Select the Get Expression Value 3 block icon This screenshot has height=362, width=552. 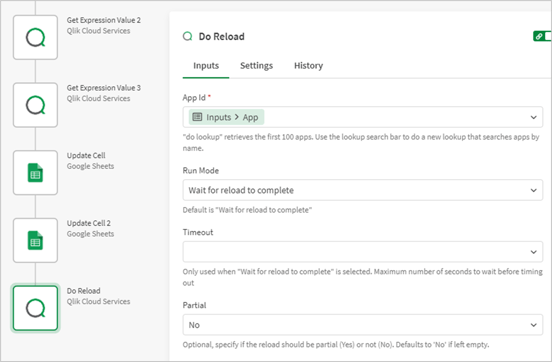[35, 105]
